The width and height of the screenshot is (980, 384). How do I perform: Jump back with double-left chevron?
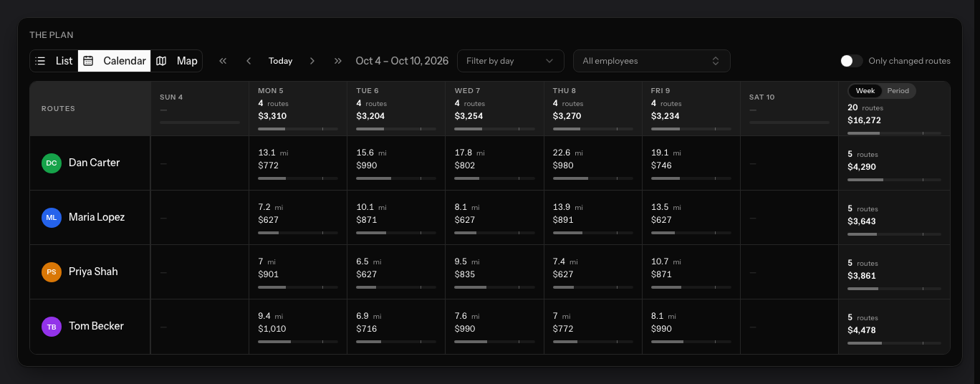pyautogui.click(x=223, y=61)
